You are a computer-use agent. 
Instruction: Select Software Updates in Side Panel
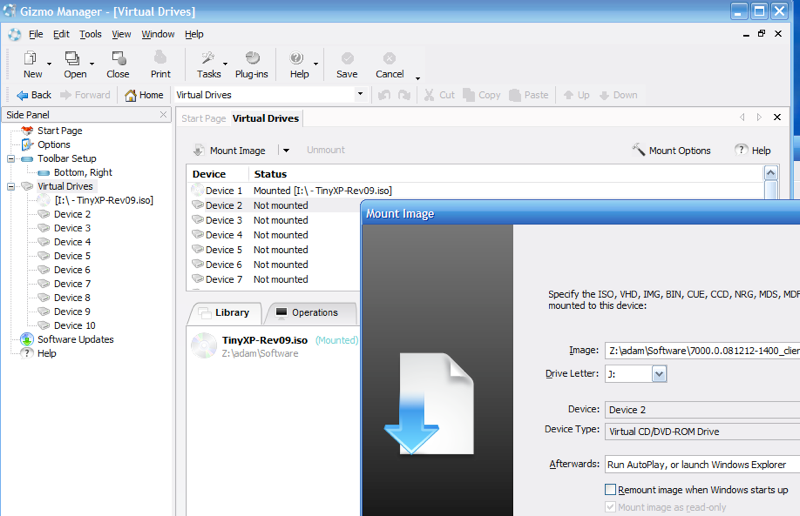point(75,339)
